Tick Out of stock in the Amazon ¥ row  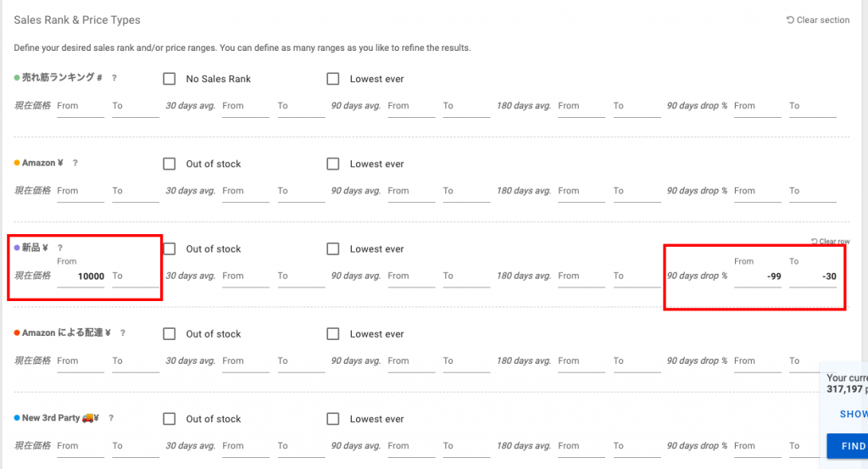click(170, 164)
